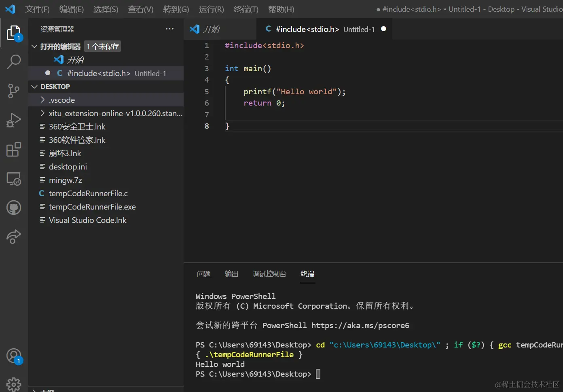563x392 pixels.
Task: Open the Extensions view
Action: coord(14,149)
